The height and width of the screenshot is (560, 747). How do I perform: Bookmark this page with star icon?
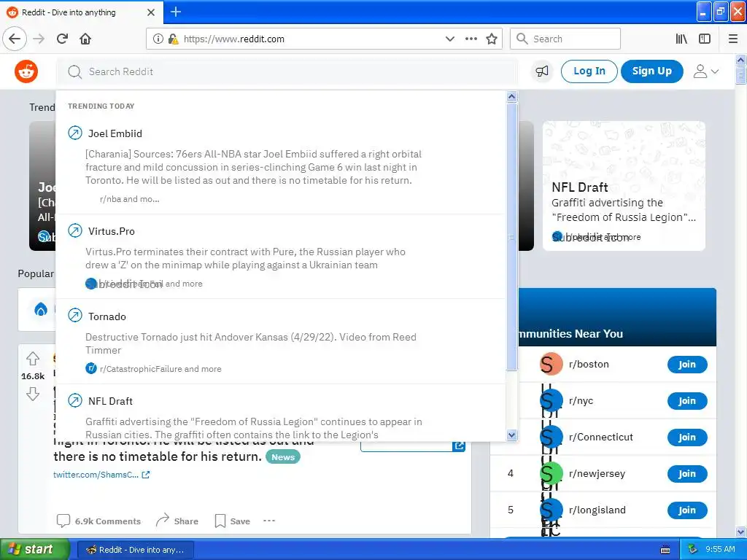[x=492, y=39]
